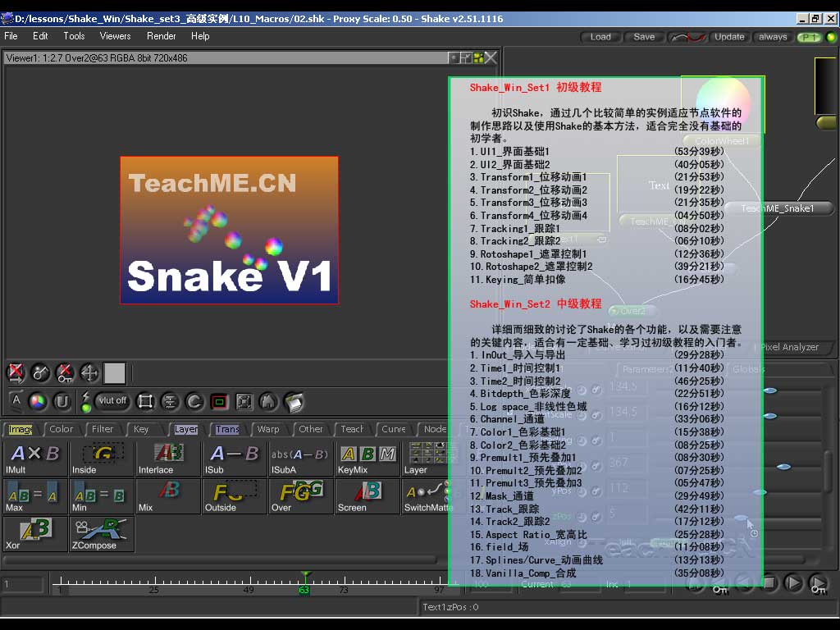Click the gray color swatch in the viewer toolbar
Screen dimensions: 840x630
[115, 373]
